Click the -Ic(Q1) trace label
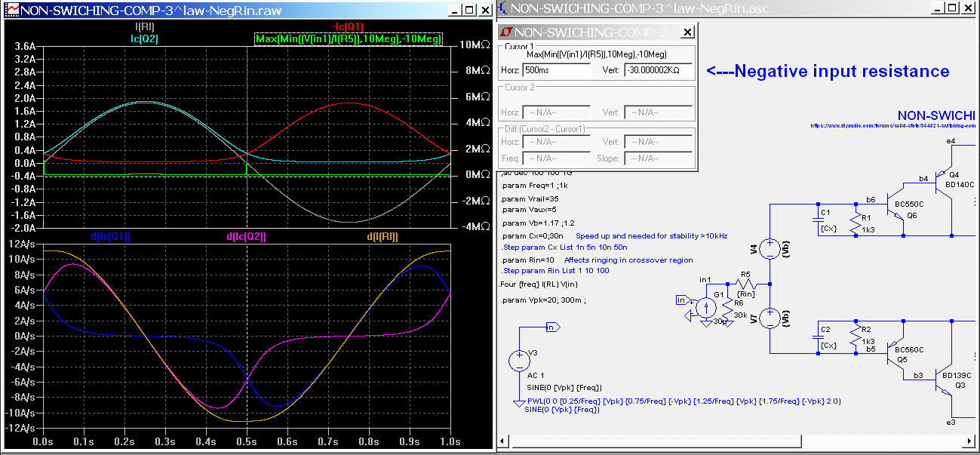 (349, 27)
